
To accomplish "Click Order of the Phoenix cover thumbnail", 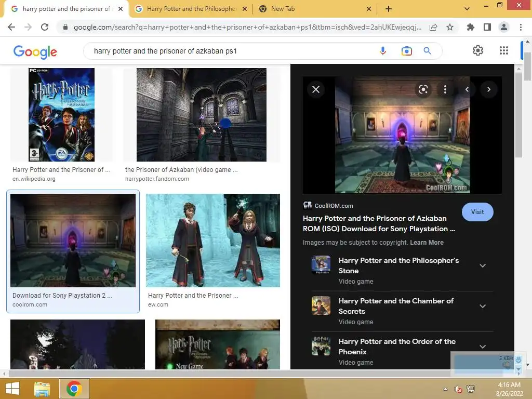I will [321, 345].
